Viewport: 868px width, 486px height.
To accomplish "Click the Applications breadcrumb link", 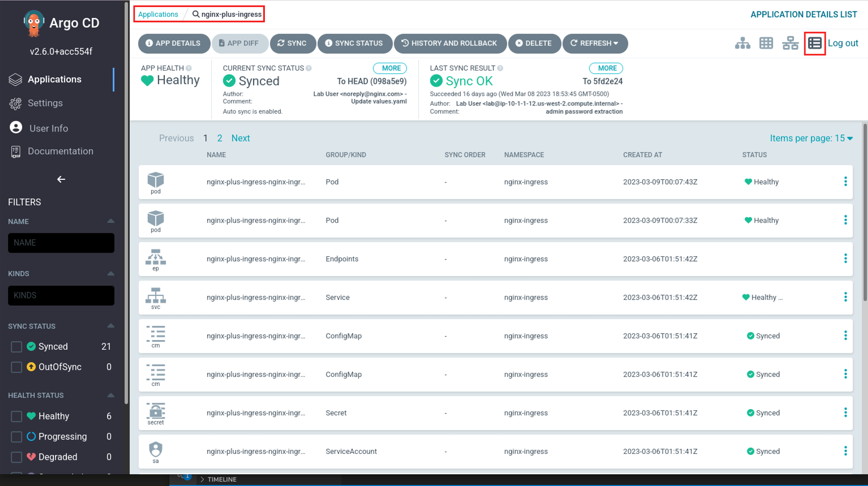I will pyautogui.click(x=158, y=14).
